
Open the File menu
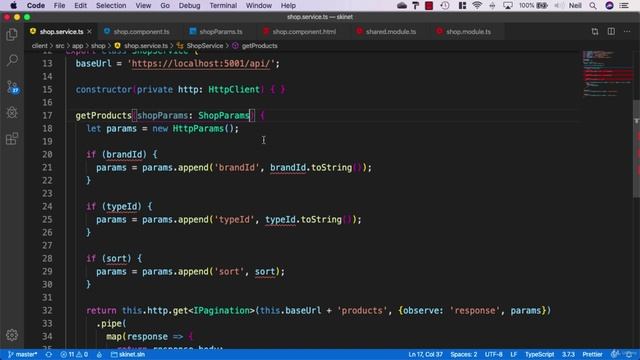(x=59, y=5)
